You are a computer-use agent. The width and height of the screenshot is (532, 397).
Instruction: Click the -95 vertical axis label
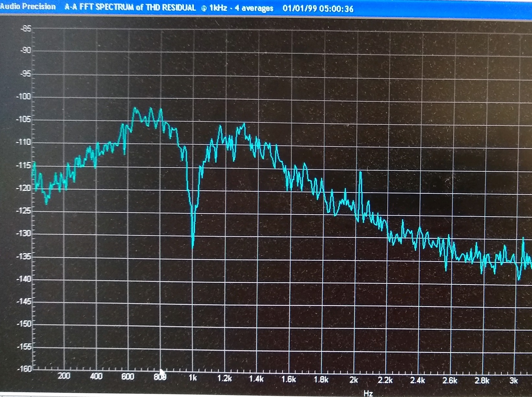26,74
